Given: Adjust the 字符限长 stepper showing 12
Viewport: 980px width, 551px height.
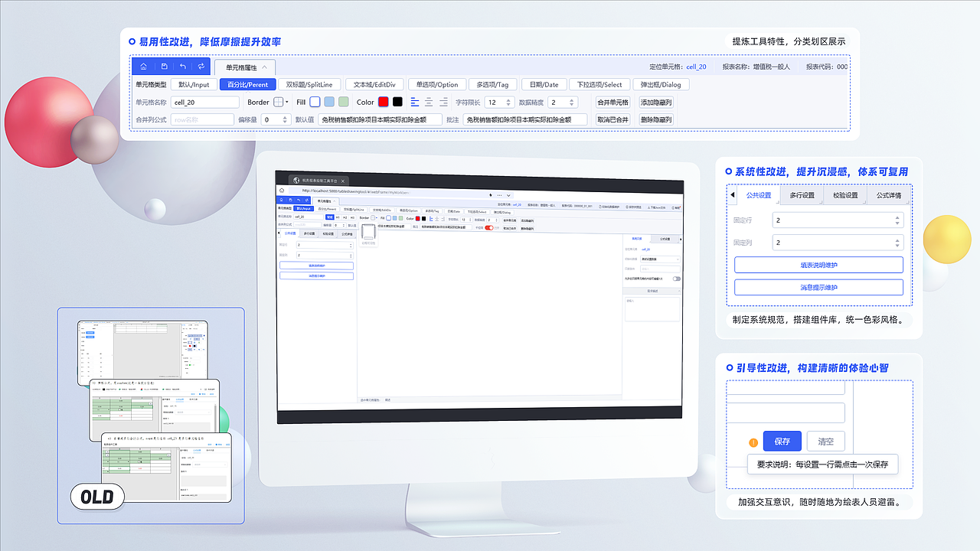Looking at the screenshot, I should [498, 102].
